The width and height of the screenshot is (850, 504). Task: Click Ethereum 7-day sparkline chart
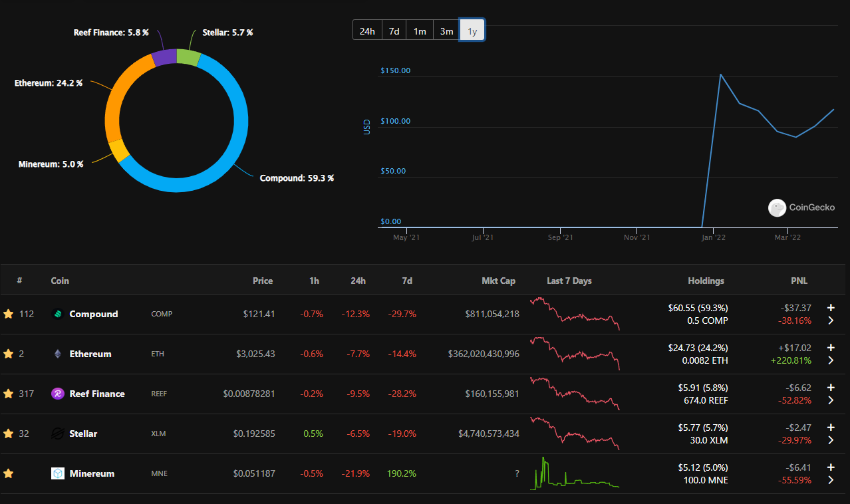click(x=575, y=354)
